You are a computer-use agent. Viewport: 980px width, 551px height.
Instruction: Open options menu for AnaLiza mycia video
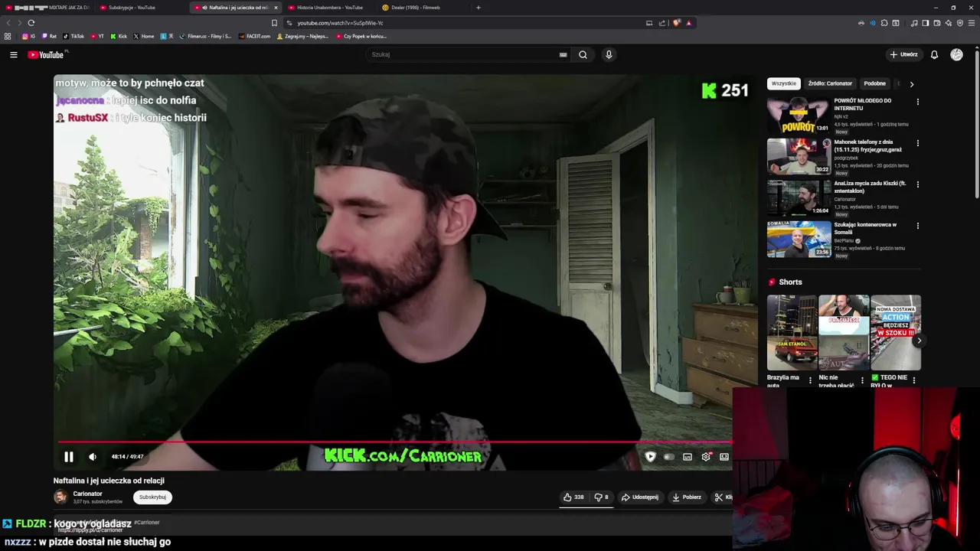[x=917, y=184]
